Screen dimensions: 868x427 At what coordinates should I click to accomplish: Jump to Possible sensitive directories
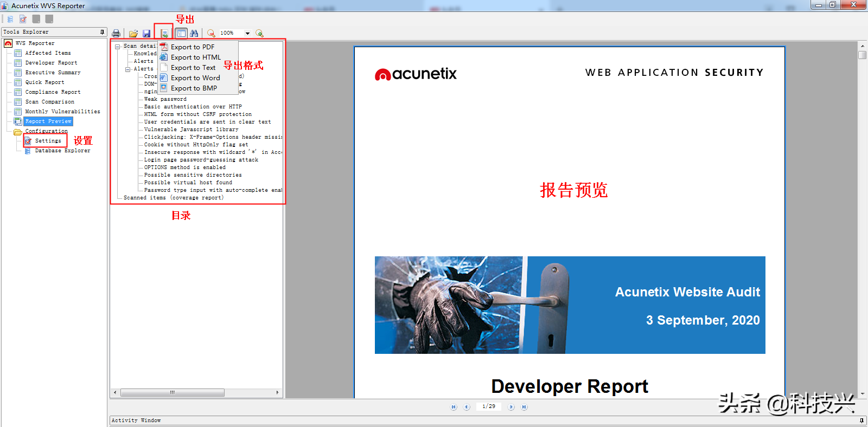[x=193, y=175]
